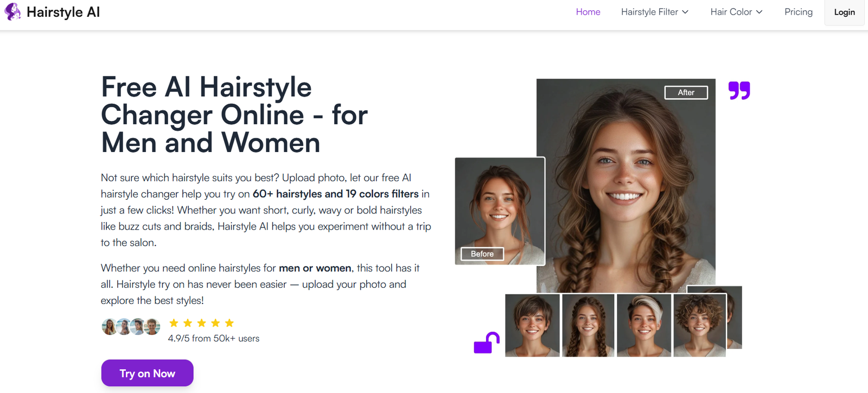Click the five gold stars rating
The image size is (868, 393).
click(201, 323)
